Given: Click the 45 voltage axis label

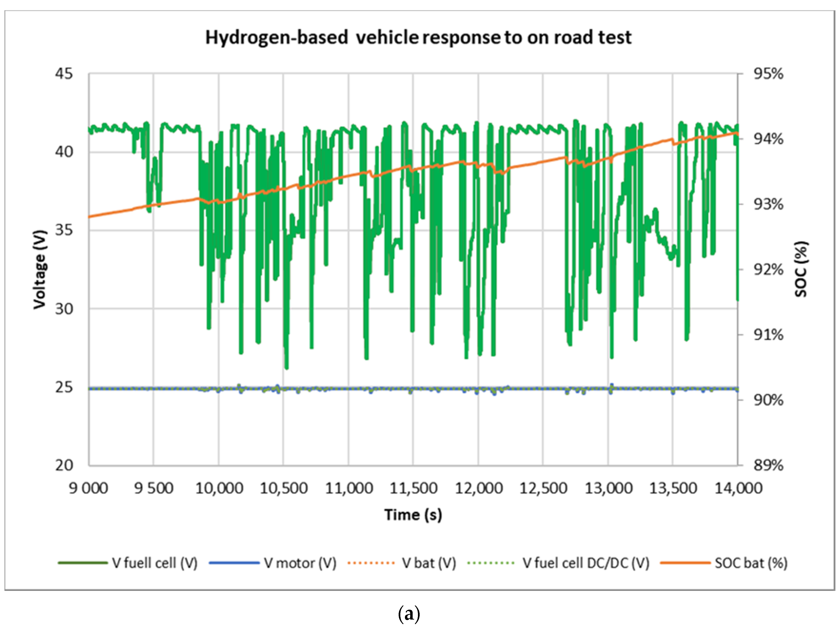Looking at the screenshot, I should pyautogui.click(x=64, y=74).
